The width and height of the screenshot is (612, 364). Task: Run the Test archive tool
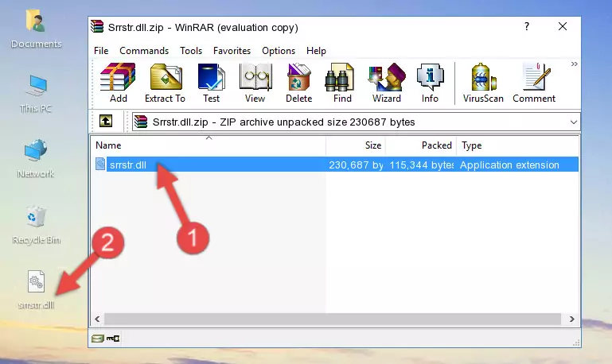211,83
